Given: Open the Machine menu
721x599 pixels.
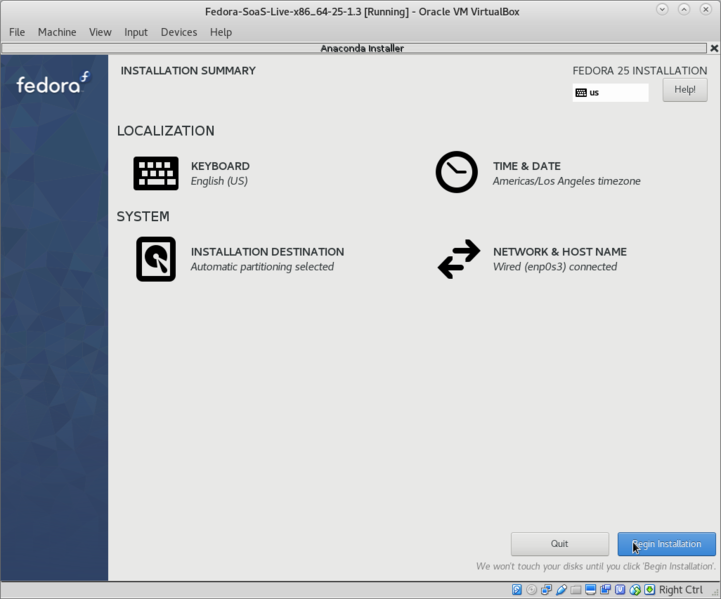Looking at the screenshot, I should tap(57, 32).
